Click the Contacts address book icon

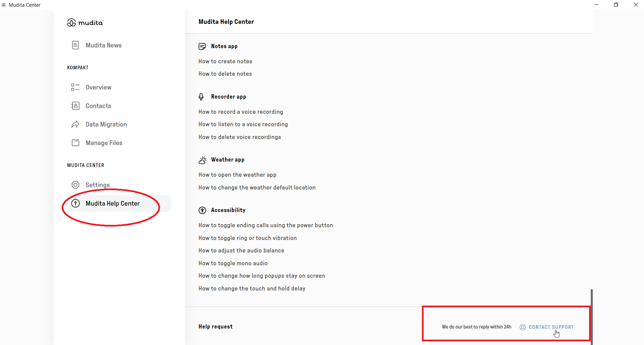tap(75, 106)
